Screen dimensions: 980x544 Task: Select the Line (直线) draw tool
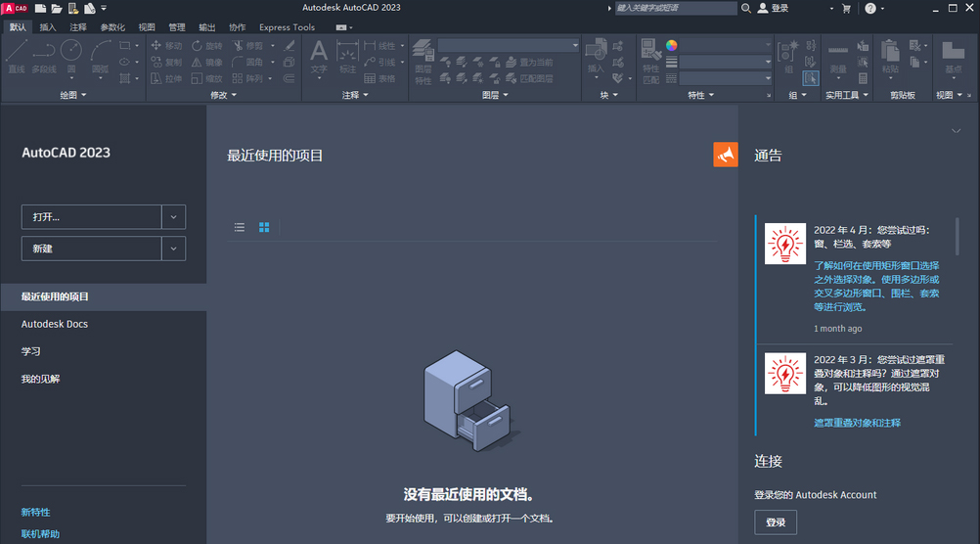[17, 57]
